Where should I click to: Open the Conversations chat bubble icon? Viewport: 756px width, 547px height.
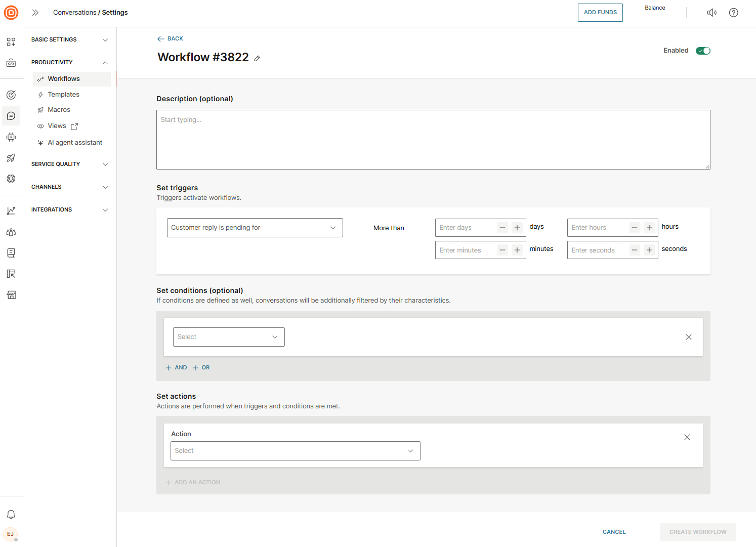11,116
